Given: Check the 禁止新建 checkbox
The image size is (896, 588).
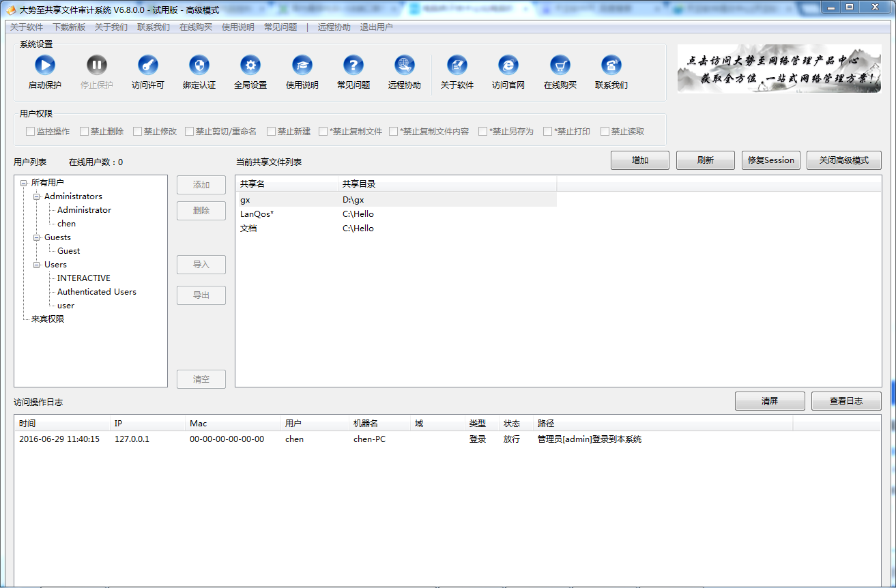Looking at the screenshot, I should coord(271,132).
